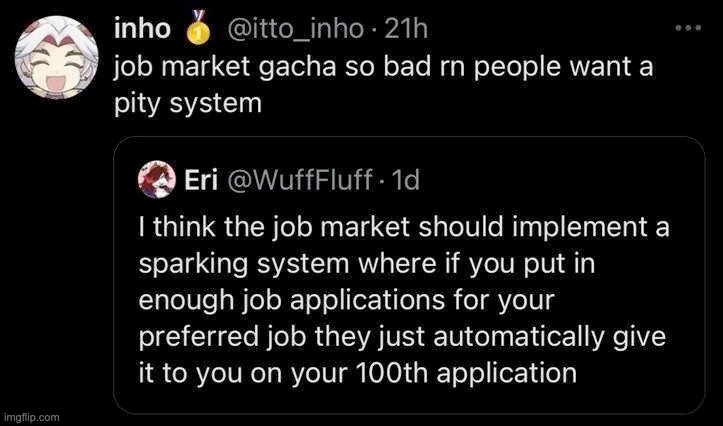
Task: Open the tweet's three-dot more options menu
Action: point(688,28)
